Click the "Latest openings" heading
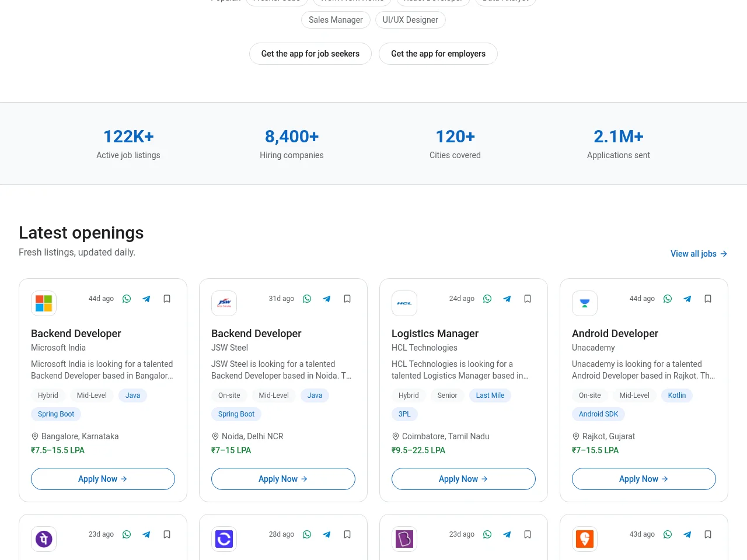 click(81, 233)
